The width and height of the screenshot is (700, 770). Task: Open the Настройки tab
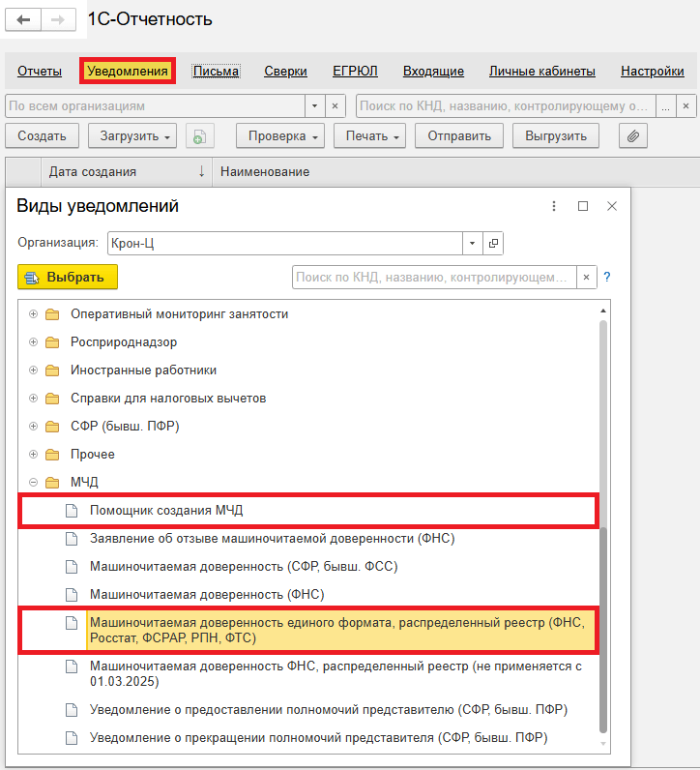tap(652, 71)
